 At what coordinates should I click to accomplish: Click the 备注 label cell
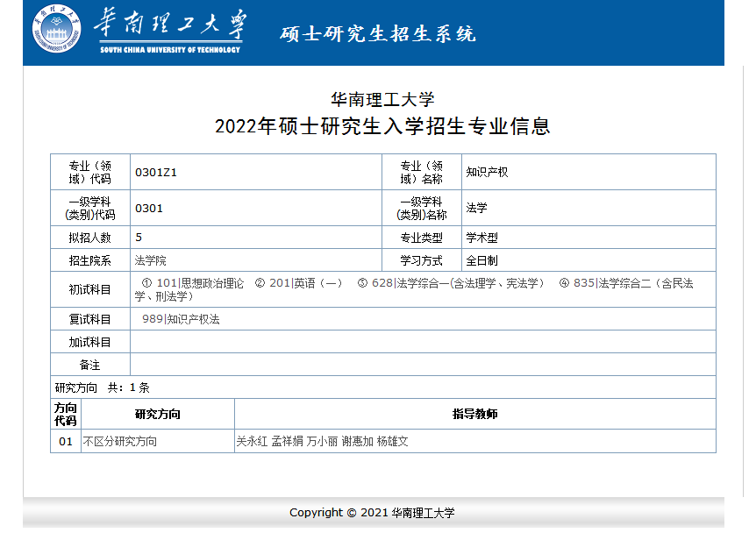90,365
